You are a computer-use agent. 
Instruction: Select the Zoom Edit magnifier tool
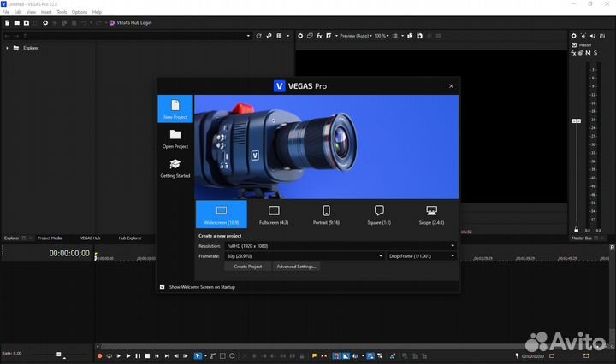click(x=232, y=355)
